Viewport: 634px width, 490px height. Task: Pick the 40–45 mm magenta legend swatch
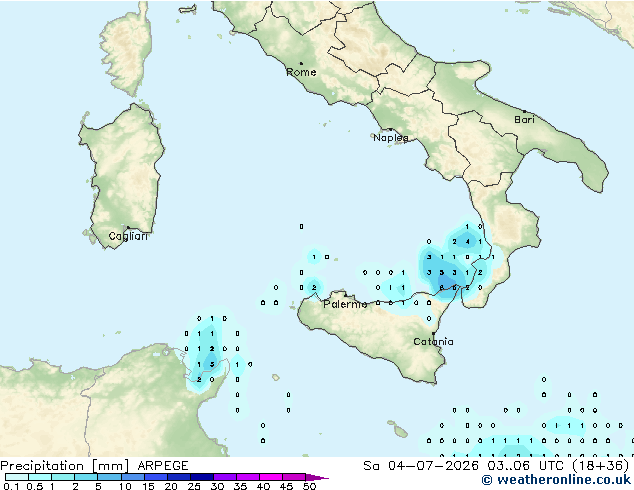pos(271,477)
